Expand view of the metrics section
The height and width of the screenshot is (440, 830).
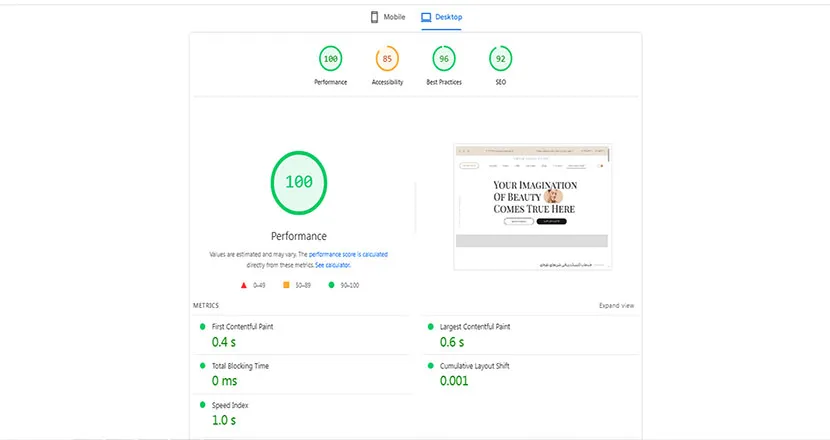point(616,305)
